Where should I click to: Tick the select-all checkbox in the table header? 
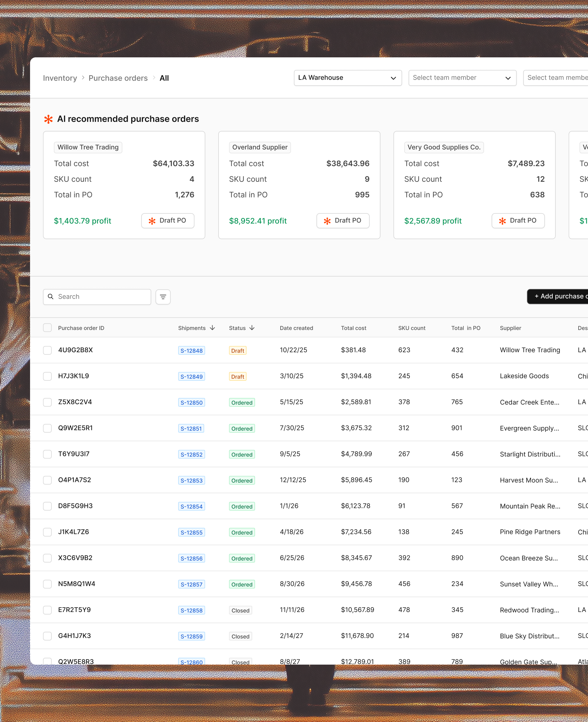[x=47, y=328]
